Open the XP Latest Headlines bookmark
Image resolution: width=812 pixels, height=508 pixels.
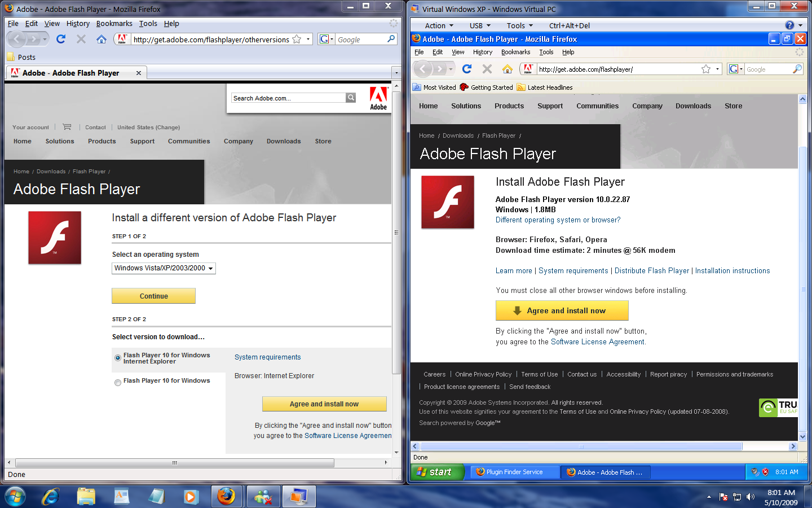pos(545,87)
